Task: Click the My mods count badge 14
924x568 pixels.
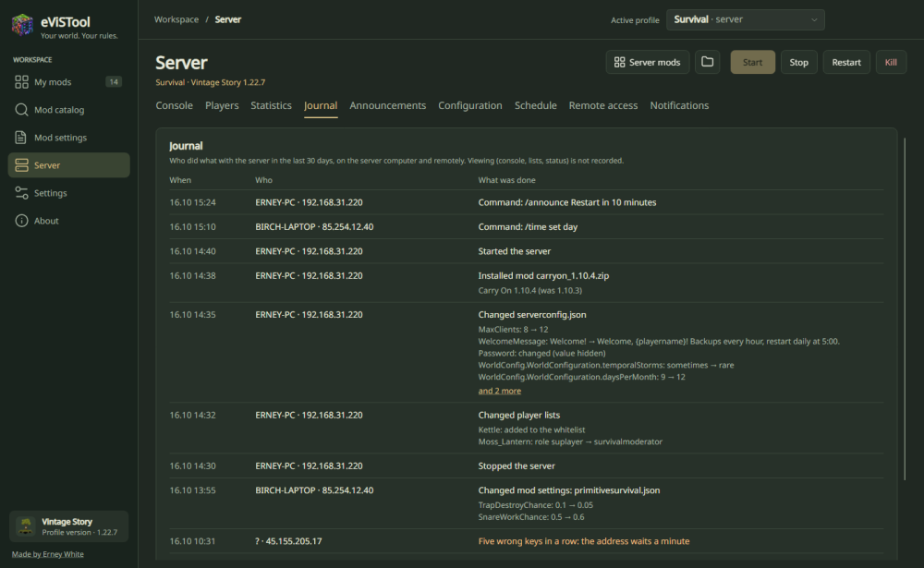Action: [x=114, y=82]
